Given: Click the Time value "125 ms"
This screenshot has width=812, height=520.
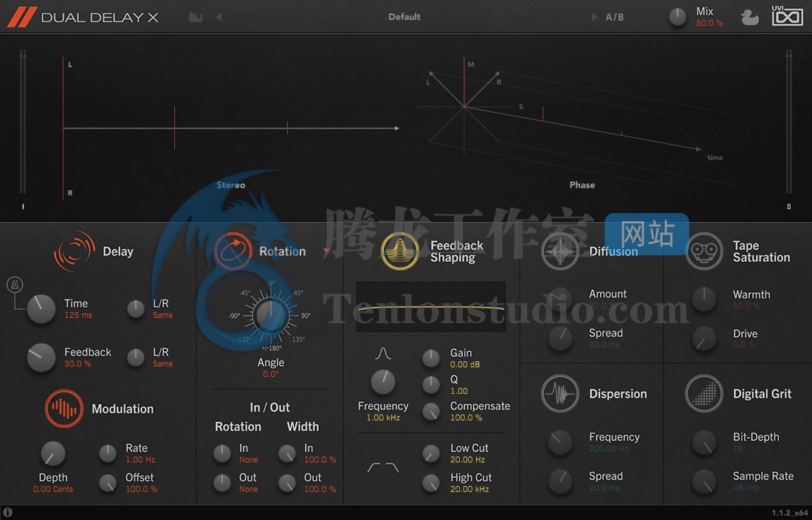Looking at the screenshot, I should pos(78,315).
